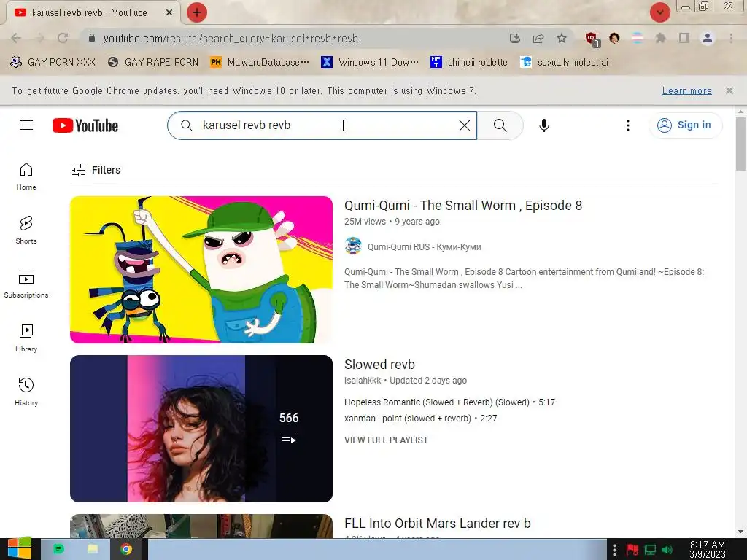This screenshot has width=747, height=560.
Task: Open the Extensions puzzle-piece menu
Action: pyautogui.click(x=660, y=38)
